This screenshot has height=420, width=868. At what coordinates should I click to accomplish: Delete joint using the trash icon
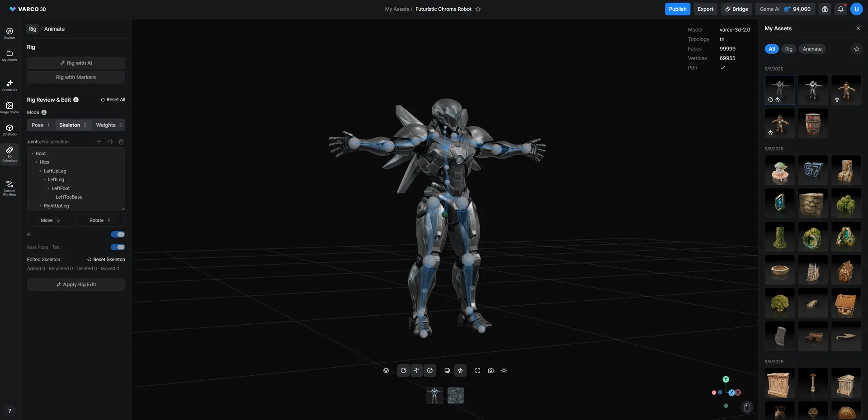[121, 142]
